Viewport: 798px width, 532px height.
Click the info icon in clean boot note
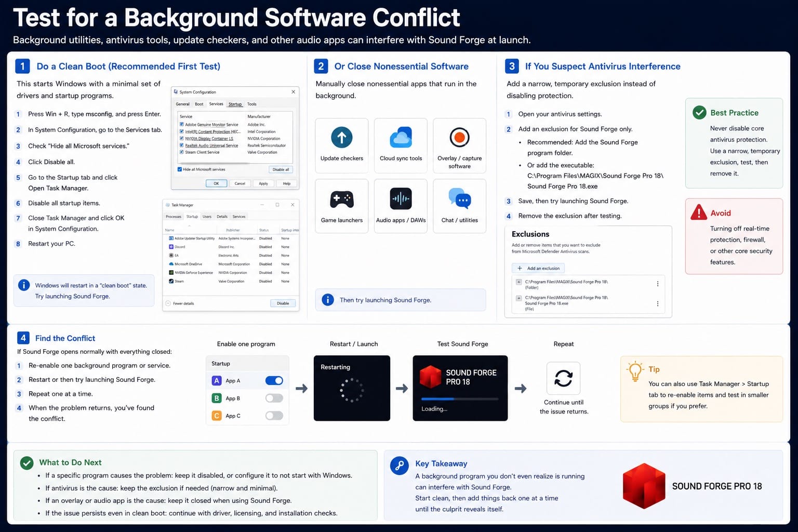coord(23,285)
